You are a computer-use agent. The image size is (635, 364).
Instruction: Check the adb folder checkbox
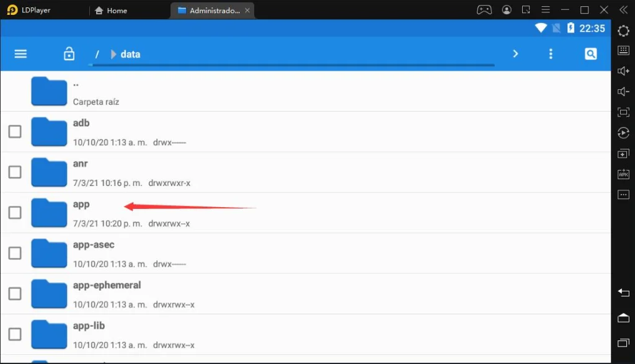click(x=15, y=131)
